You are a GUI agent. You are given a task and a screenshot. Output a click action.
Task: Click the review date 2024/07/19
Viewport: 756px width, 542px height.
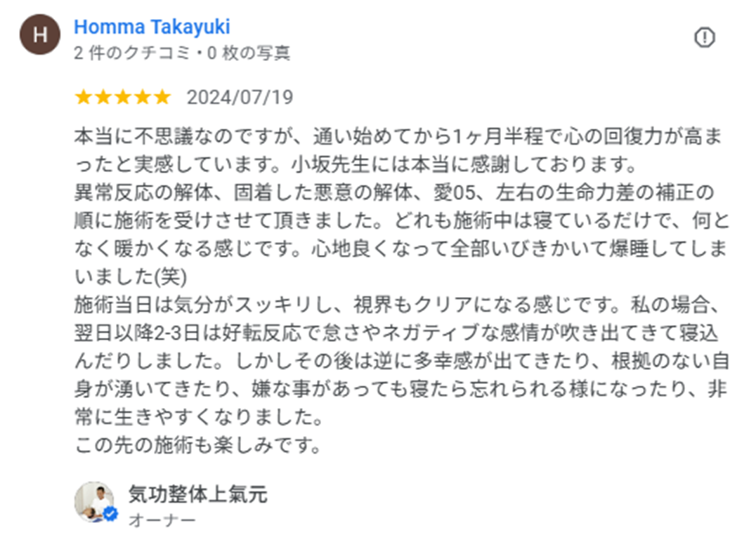pyautogui.click(x=240, y=97)
